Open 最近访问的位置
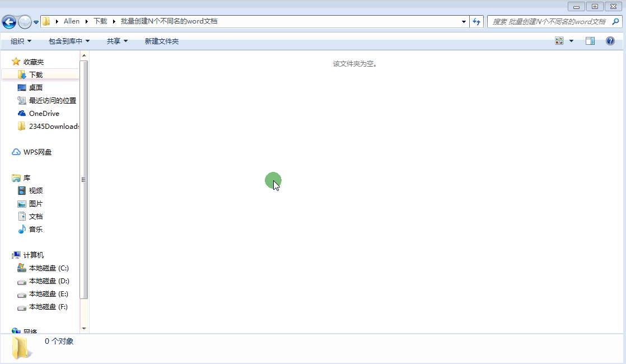The image size is (626, 364). pos(52,101)
